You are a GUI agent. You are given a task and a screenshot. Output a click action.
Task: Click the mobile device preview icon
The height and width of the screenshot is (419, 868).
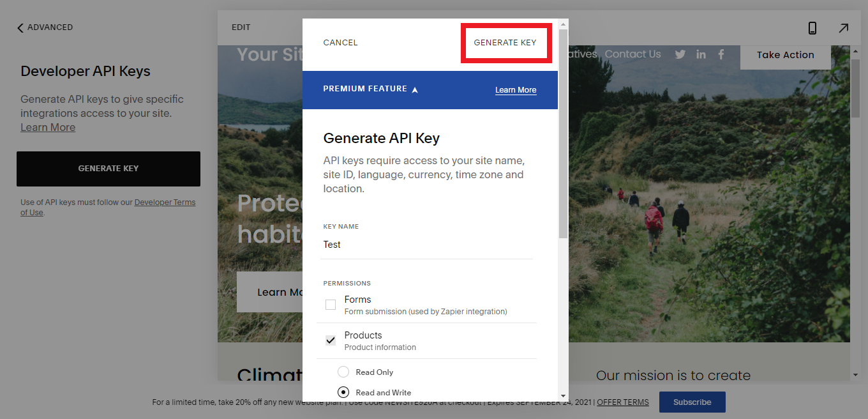(x=812, y=28)
